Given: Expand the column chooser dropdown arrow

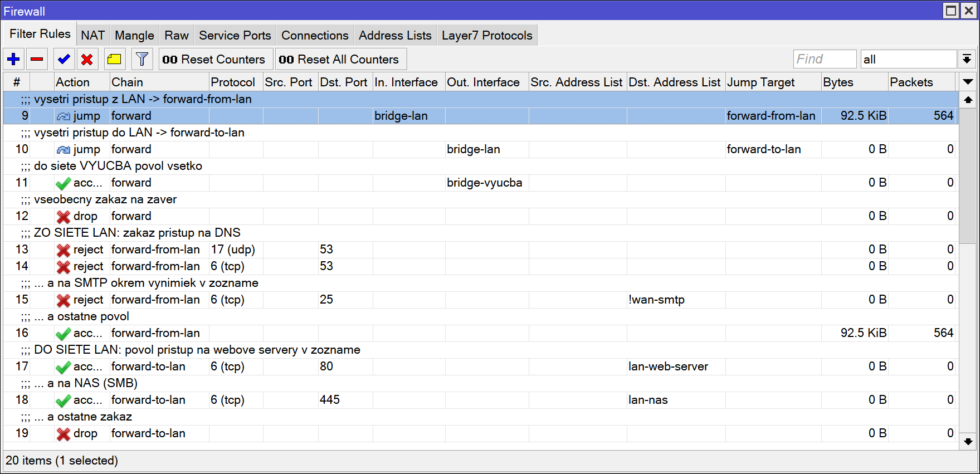Looking at the screenshot, I should pos(968,82).
